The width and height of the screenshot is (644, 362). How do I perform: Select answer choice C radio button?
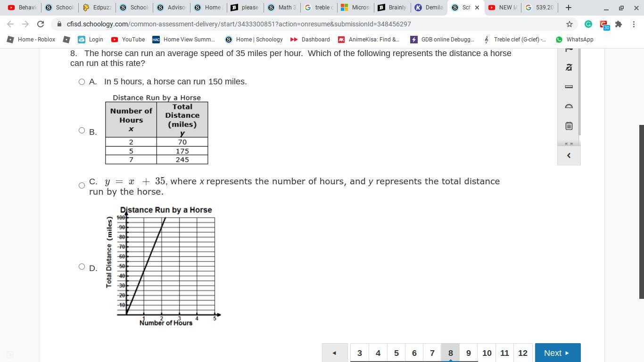[x=82, y=186]
